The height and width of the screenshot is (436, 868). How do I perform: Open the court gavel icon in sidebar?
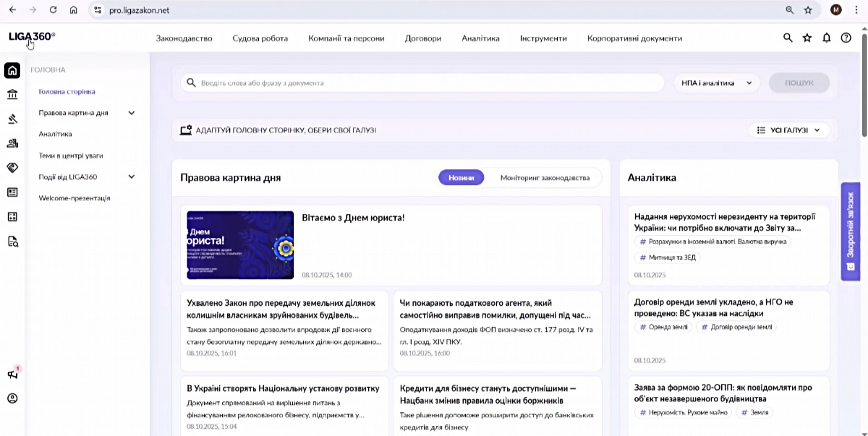click(x=12, y=119)
